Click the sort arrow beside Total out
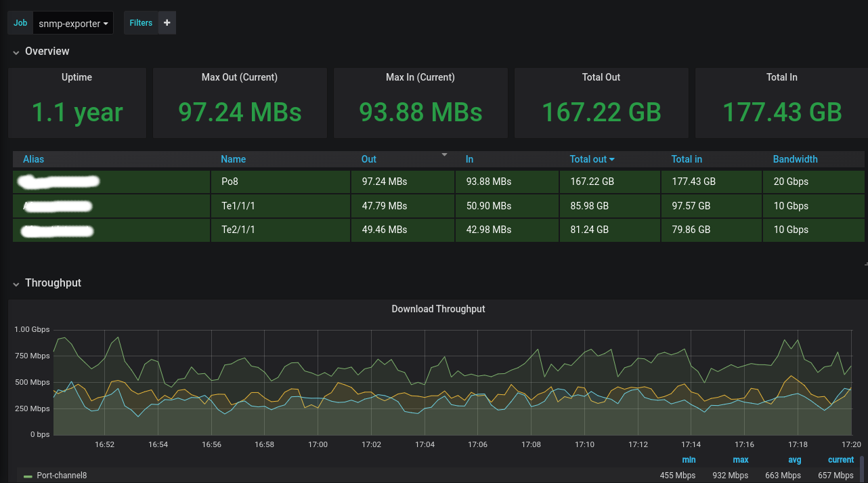This screenshot has width=868, height=483. pyautogui.click(x=612, y=160)
